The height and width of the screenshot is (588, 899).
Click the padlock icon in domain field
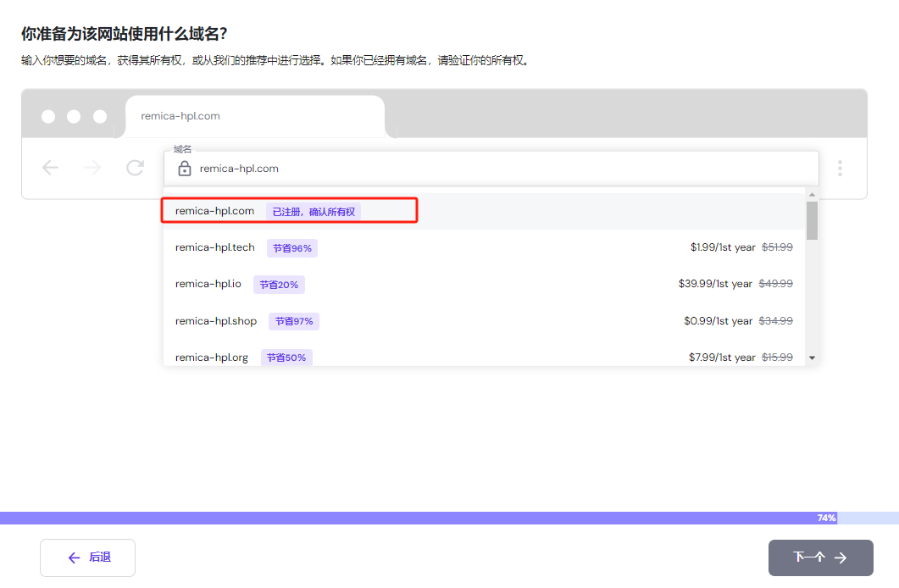(185, 169)
